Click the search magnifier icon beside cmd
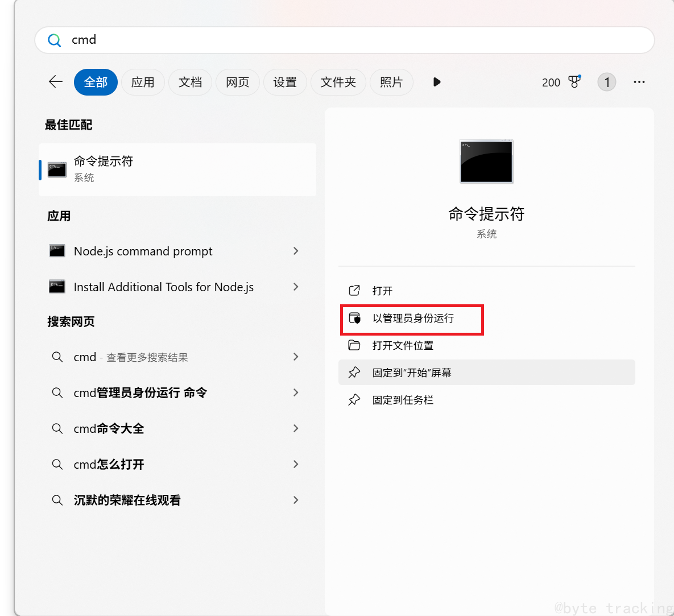This screenshot has height=616, width=674. click(x=54, y=40)
